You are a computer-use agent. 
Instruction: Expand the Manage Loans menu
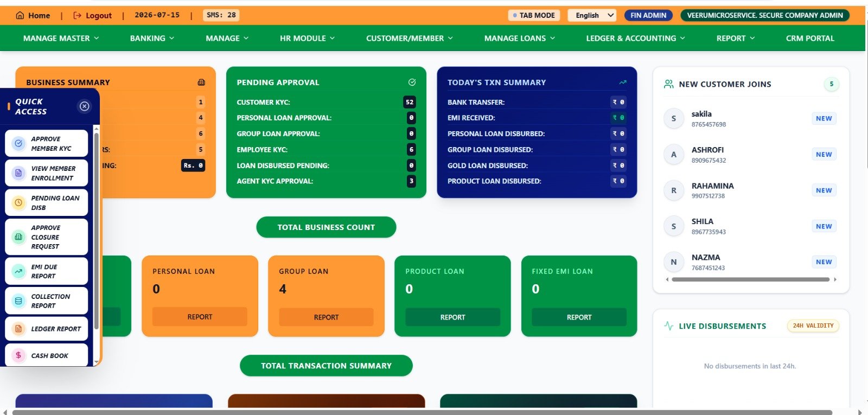click(520, 38)
